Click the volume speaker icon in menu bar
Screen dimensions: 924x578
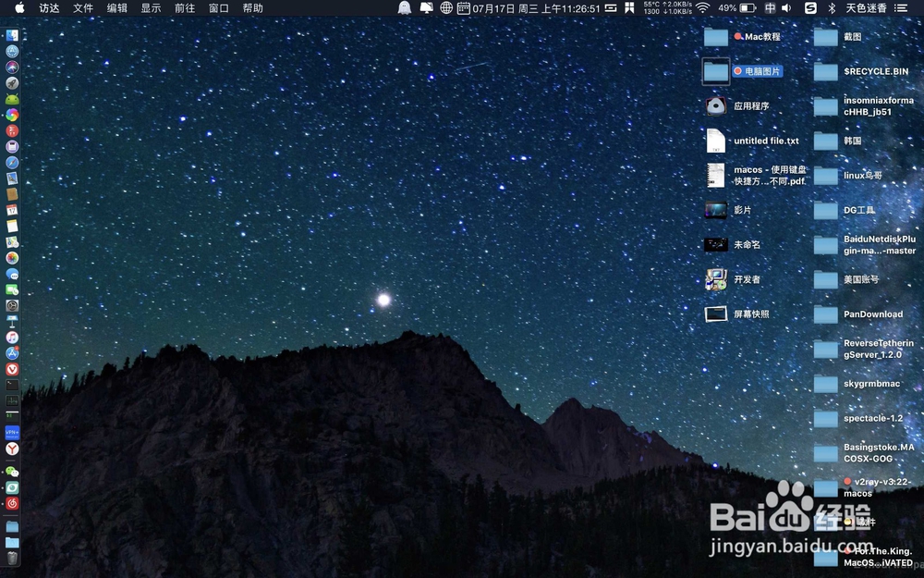tap(786, 7)
